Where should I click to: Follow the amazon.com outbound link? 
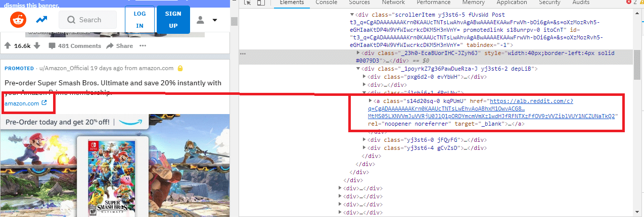pos(26,103)
